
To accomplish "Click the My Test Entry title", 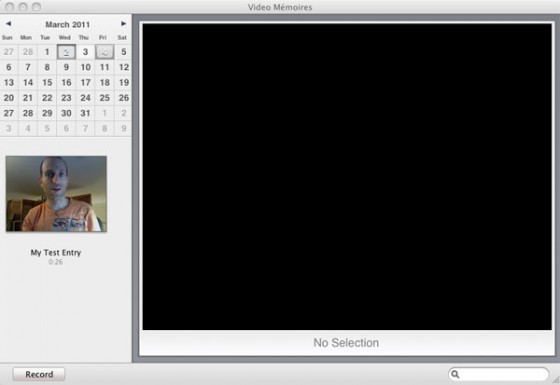I will [56, 252].
